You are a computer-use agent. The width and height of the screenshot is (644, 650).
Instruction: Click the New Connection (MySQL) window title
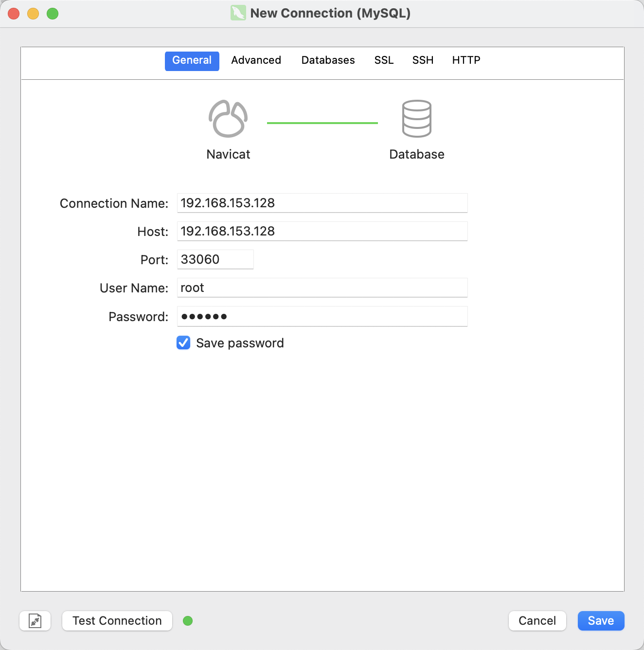click(x=330, y=13)
